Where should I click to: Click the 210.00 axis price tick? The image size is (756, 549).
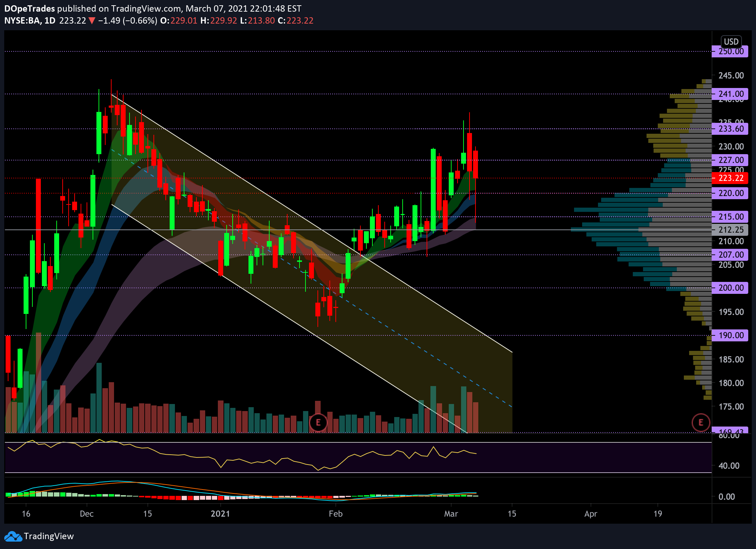[x=731, y=241]
